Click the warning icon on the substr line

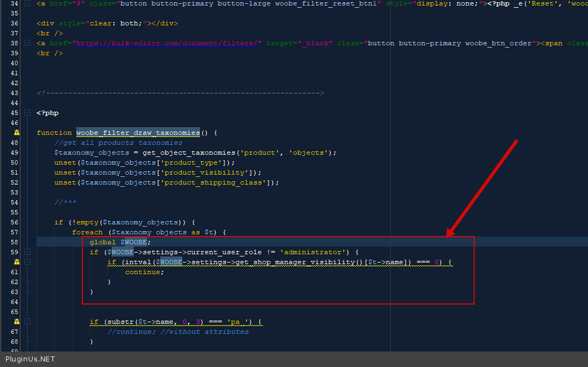[x=16, y=322]
